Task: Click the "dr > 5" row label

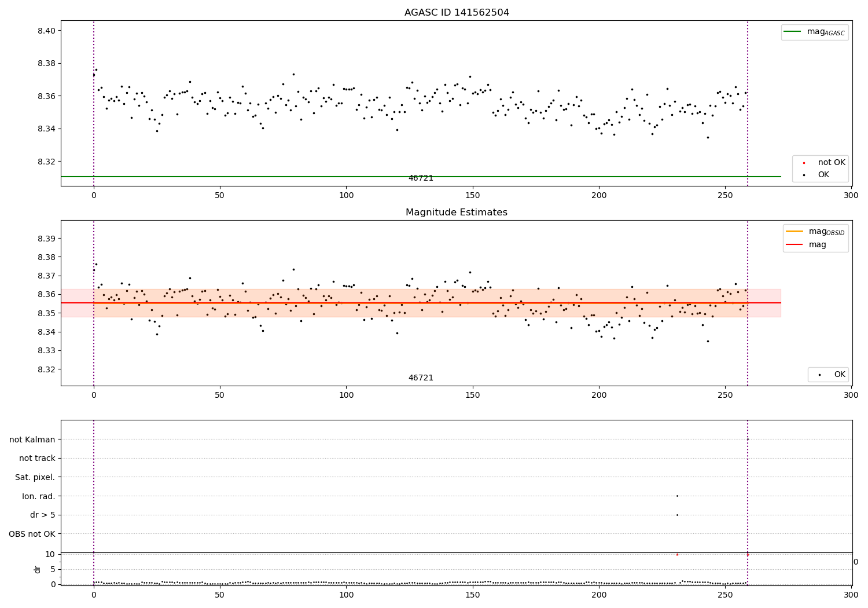Action: click(x=43, y=515)
